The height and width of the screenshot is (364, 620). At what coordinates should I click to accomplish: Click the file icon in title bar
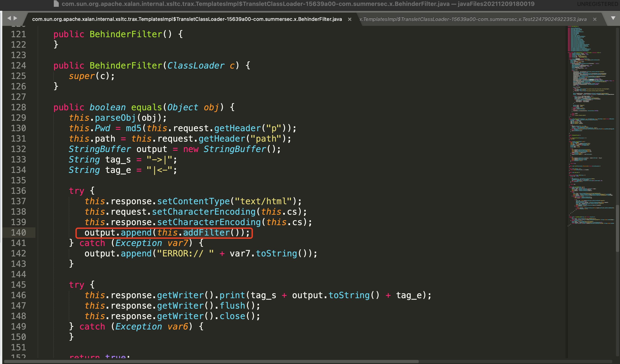[x=56, y=4]
